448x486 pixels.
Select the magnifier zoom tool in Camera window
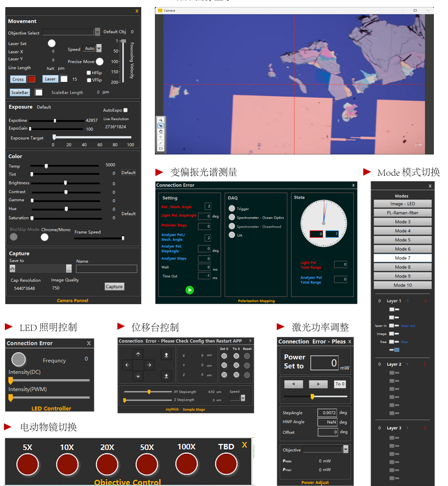(x=161, y=120)
